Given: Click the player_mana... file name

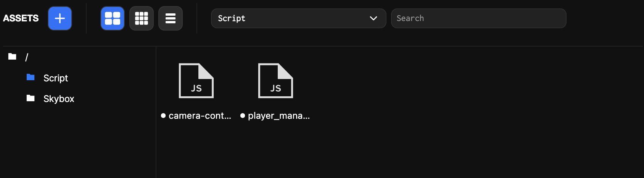Looking at the screenshot, I should [x=279, y=116].
